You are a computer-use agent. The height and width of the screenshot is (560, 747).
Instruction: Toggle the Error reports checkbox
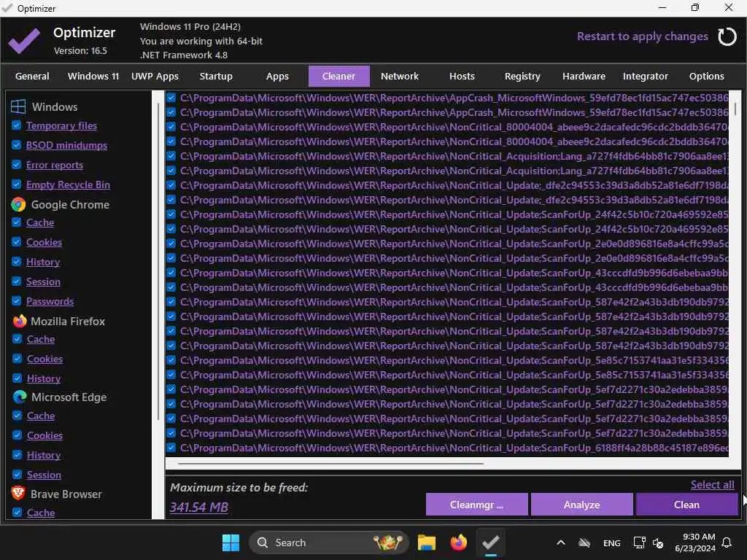(16, 165)
